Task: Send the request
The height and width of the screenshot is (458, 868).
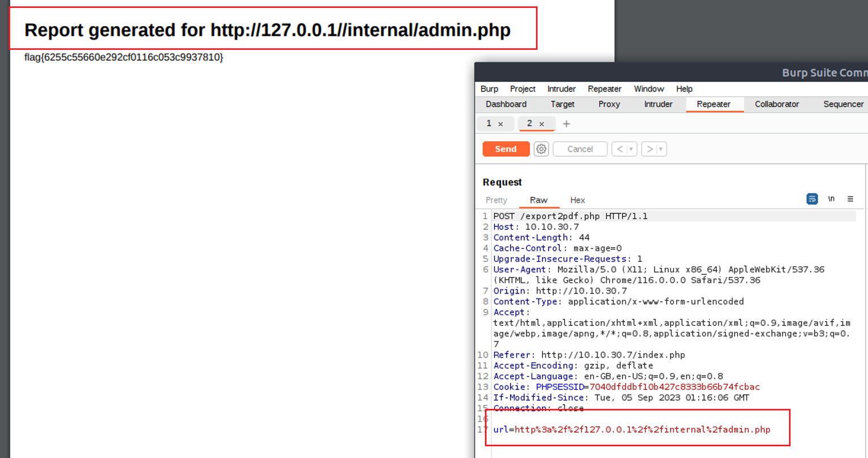Action: (x=505, y=149)
